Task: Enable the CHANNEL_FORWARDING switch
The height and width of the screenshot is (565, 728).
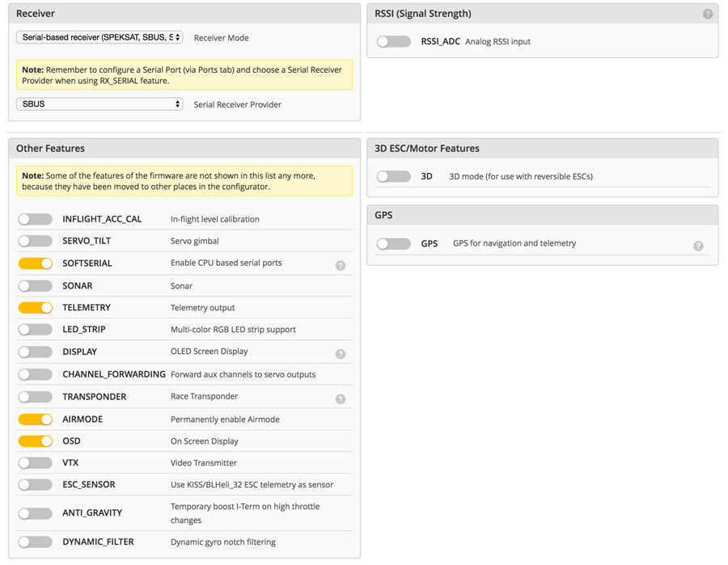Action: 36,374
